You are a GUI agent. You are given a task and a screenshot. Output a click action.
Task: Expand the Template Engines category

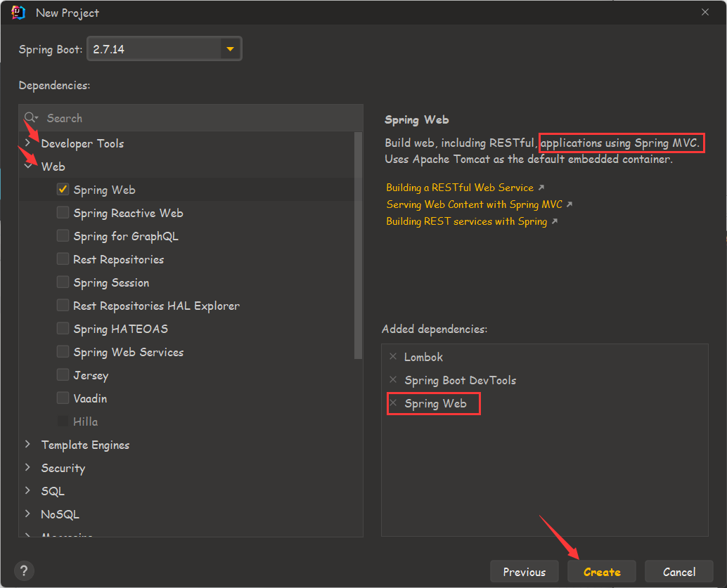click(28, 445)
